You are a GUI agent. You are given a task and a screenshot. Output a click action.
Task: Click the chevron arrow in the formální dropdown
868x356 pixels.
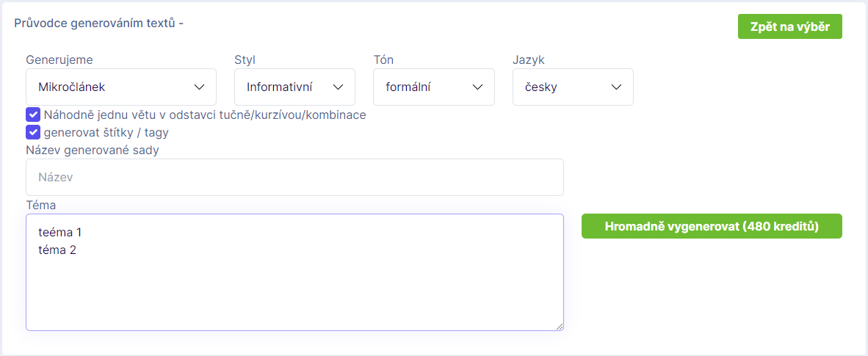coord(477,87)
